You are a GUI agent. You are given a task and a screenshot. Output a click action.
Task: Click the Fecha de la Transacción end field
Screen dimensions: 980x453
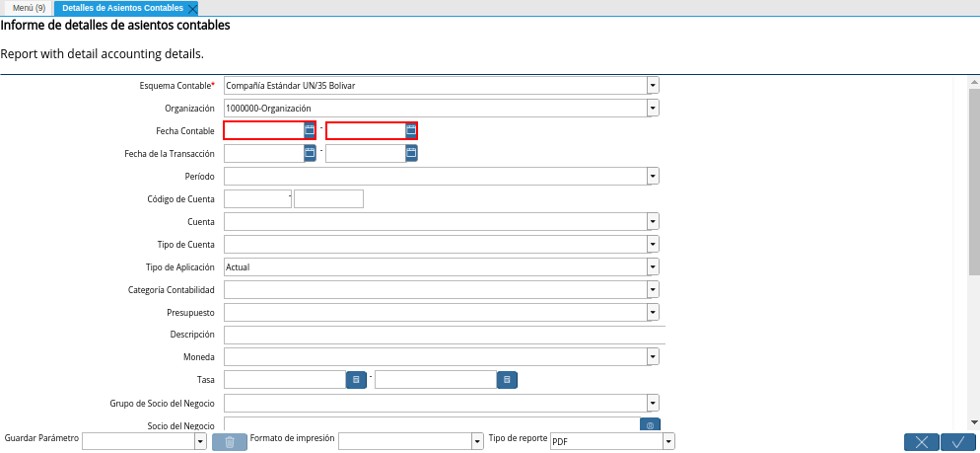(366, 153)
